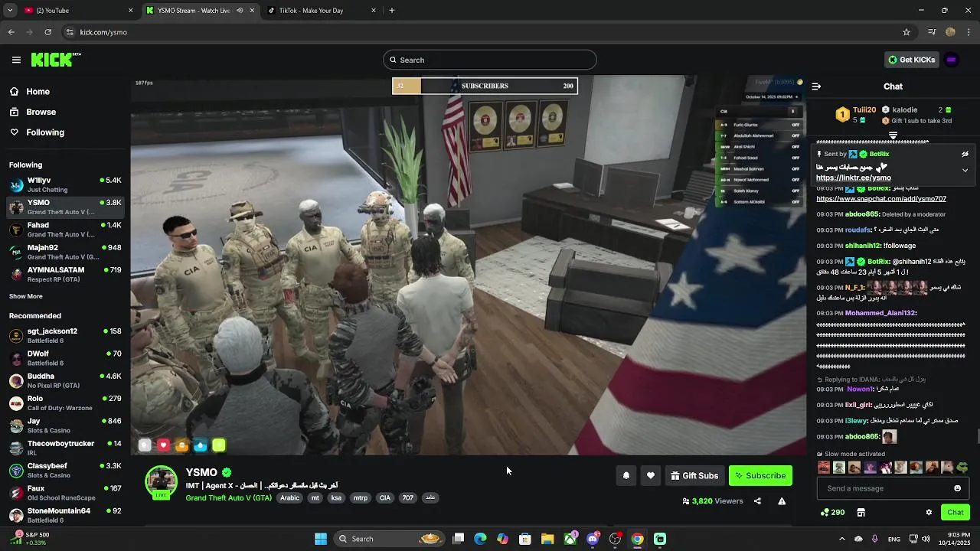The height and width of the screenshot is (551, 980).
Task: Open Windows Start menu
Action: pos(321,539)
